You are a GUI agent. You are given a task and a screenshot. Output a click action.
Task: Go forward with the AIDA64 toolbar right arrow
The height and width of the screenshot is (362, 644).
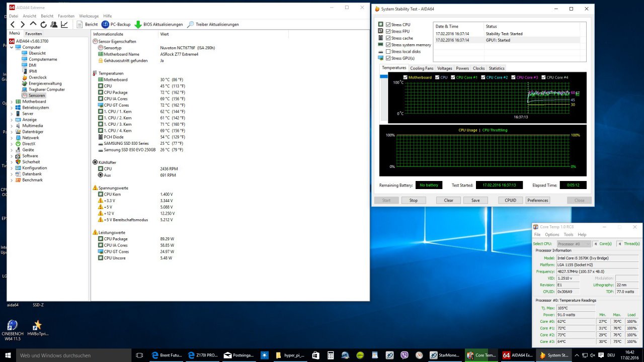[x=23, y=24]
